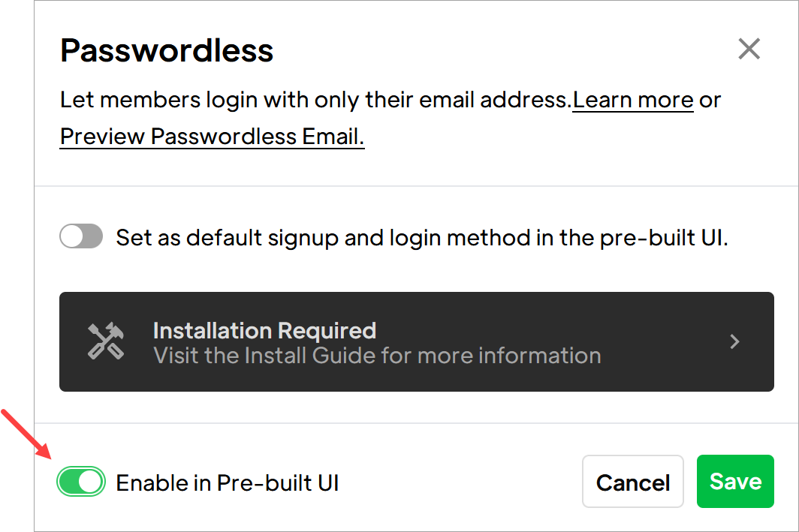Disable the Enable in Pre-built UI switch
The image size is (799, 532).
click(x=81, y=482)
